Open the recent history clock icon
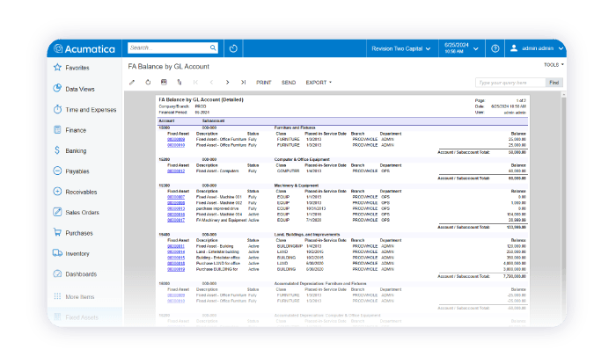This screenshot has height=364, width=616. pyautogui.click(x=233, y=48)
